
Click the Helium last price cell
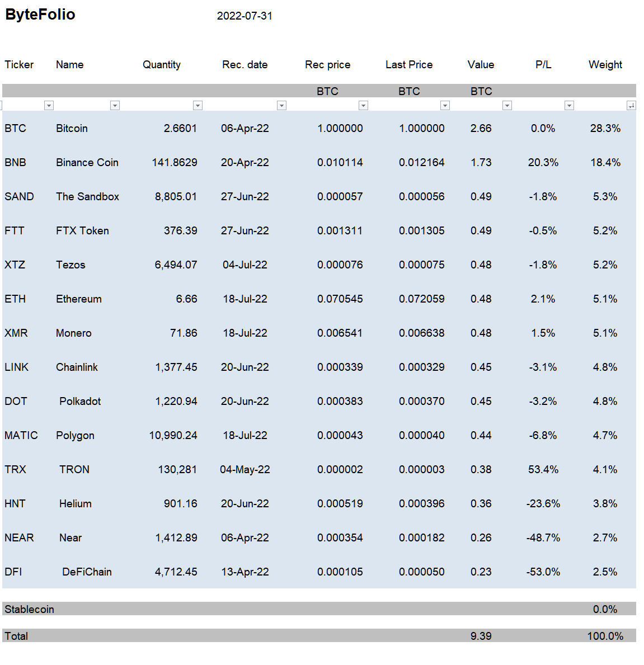click(422, 503)
